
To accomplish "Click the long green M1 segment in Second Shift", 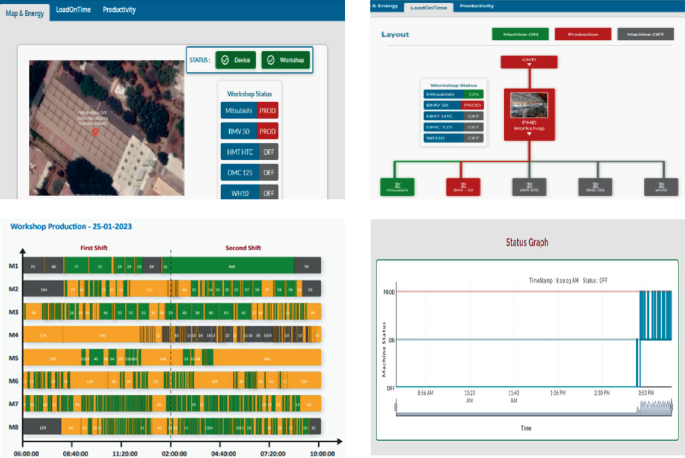I will [232, 266].
